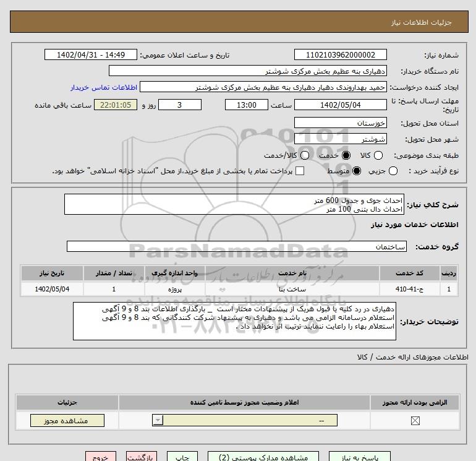Click the request creator name field

263,87
